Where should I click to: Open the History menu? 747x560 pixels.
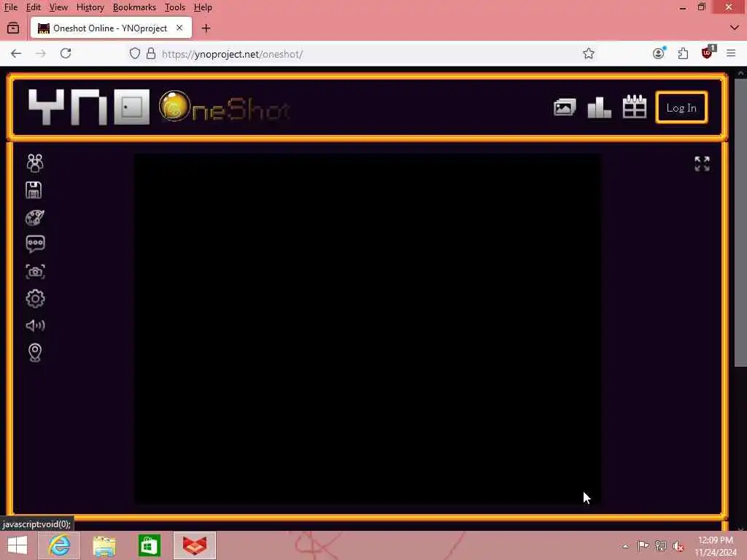[x=90, y=7]
